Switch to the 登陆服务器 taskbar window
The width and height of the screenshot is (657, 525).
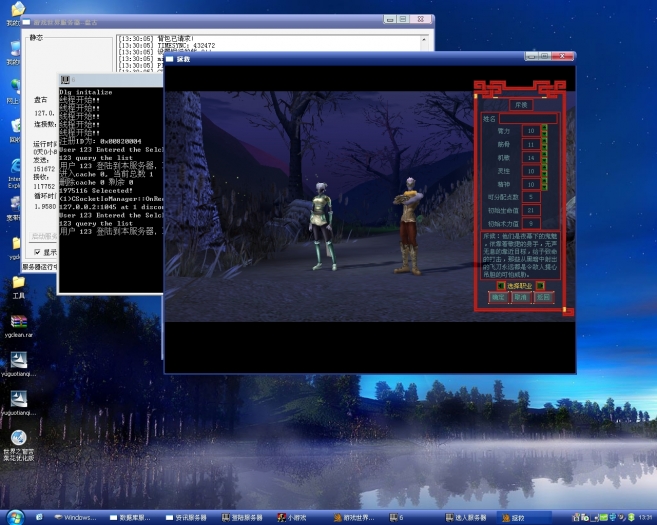click(240, 517)
